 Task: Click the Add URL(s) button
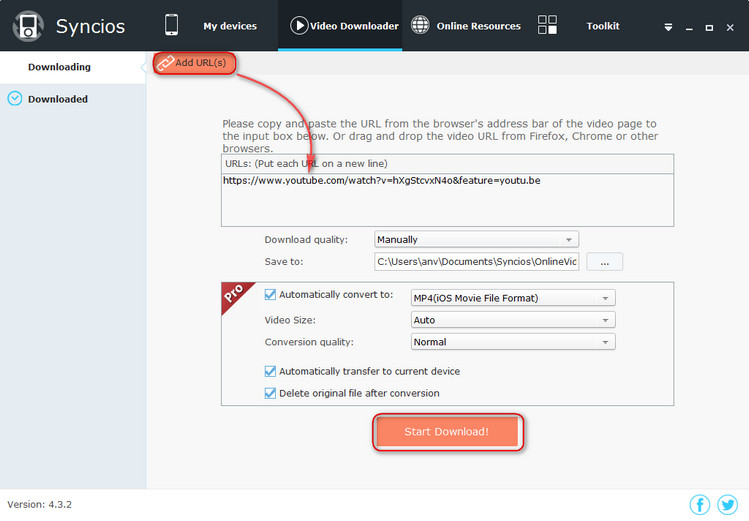195,63
